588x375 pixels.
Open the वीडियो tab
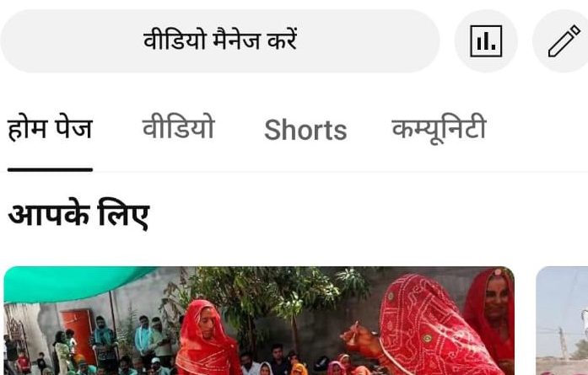[x=179, y=129]
